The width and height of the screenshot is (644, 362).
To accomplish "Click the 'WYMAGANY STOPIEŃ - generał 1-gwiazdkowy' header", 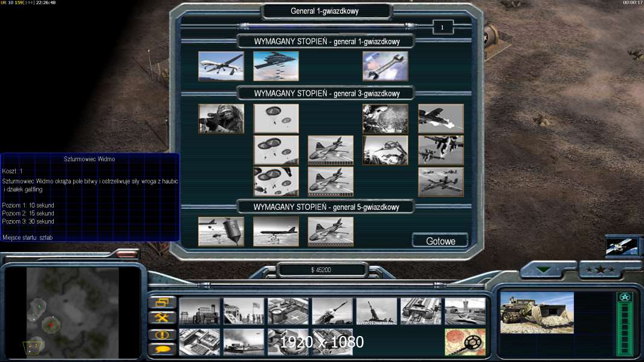I will pyautogui.click(x=326, y=42).
